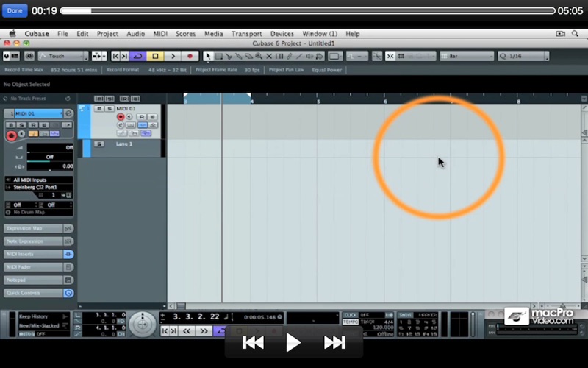Select the Range Selection tool

pos(218,57)
